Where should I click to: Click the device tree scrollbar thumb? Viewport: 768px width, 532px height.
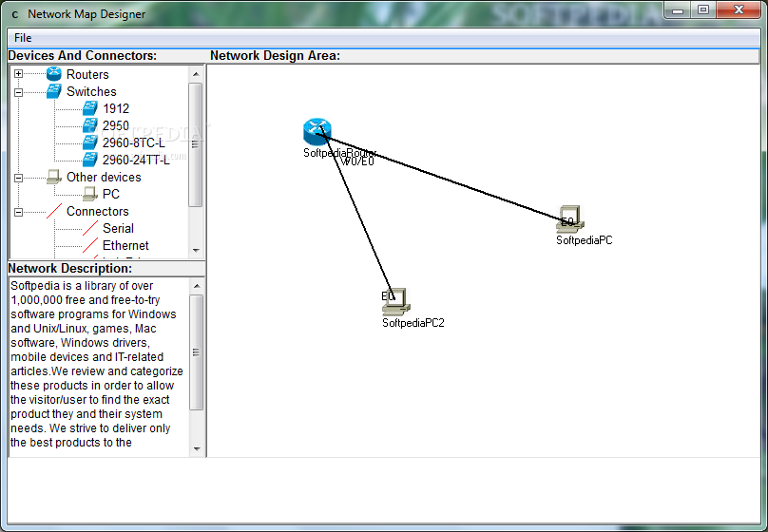click(x=196, y=144)
